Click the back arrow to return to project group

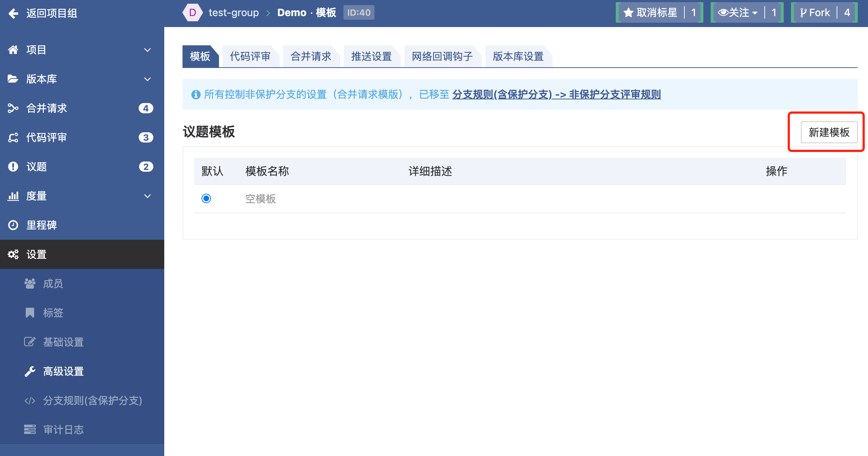tap(13, 14)
